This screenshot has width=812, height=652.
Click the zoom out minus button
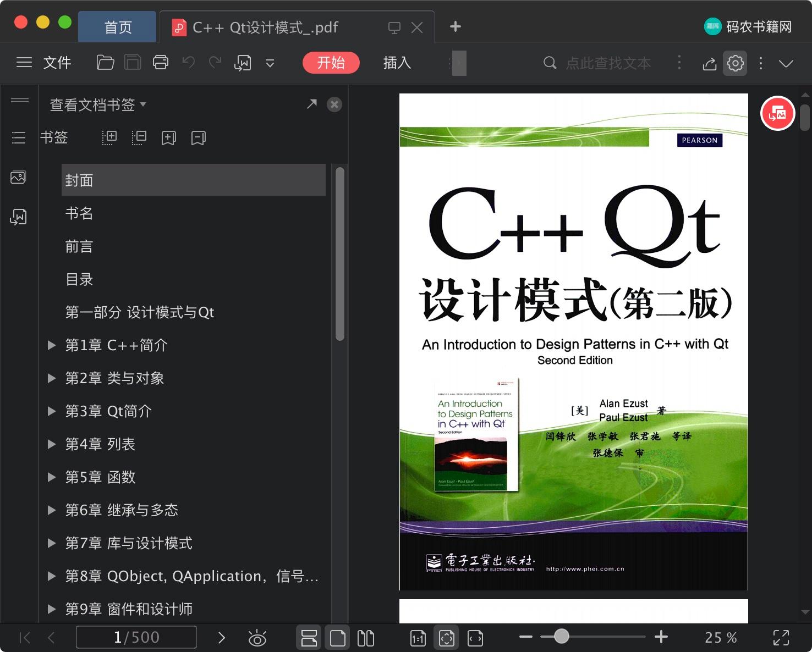tap(526, 637)
